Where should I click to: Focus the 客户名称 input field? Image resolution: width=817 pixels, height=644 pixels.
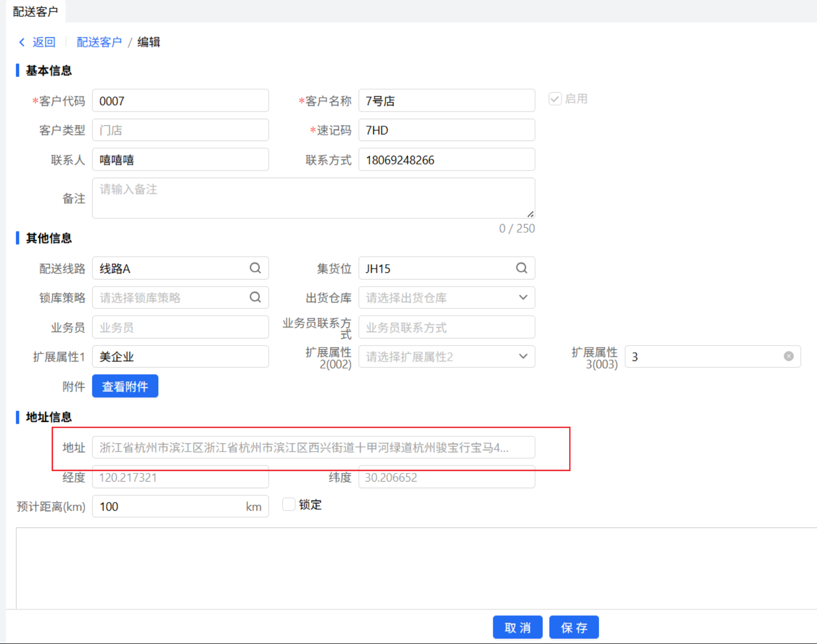tap(447, 101)
